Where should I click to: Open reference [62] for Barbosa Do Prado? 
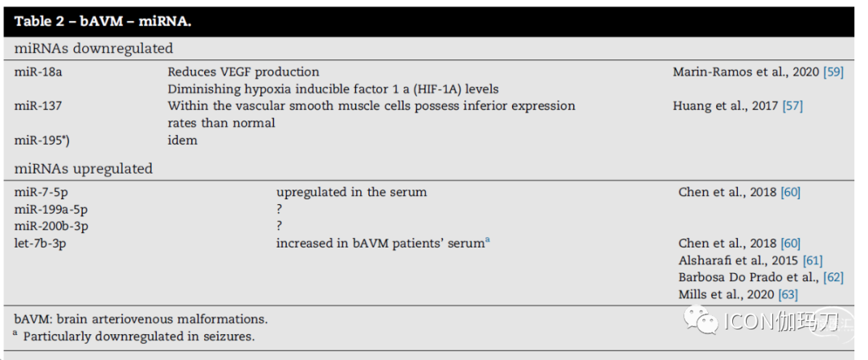pos(833,277)
